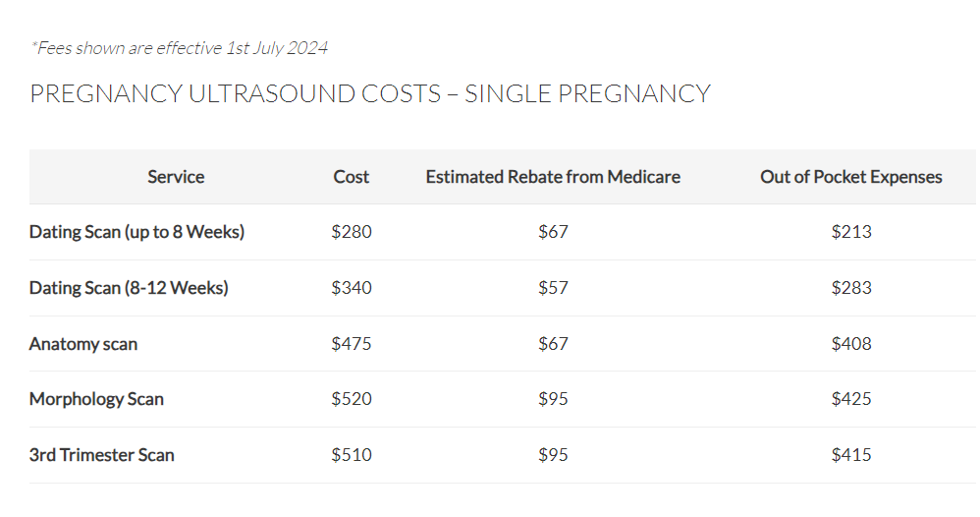
Task: Click the $57 Medicare rebate value
Action: pyautogui.click(x=553, y=288)
